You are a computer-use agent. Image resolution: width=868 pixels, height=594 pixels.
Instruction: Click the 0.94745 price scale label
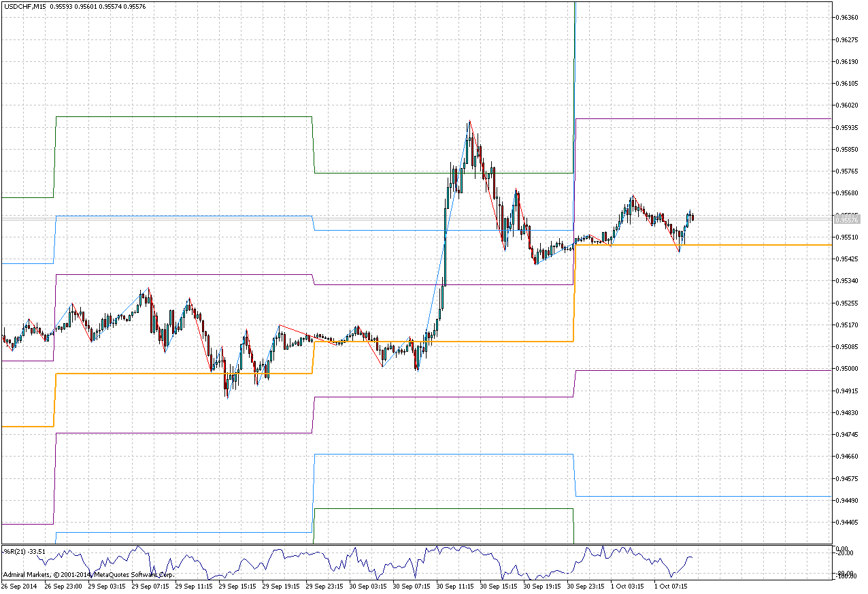848,435
